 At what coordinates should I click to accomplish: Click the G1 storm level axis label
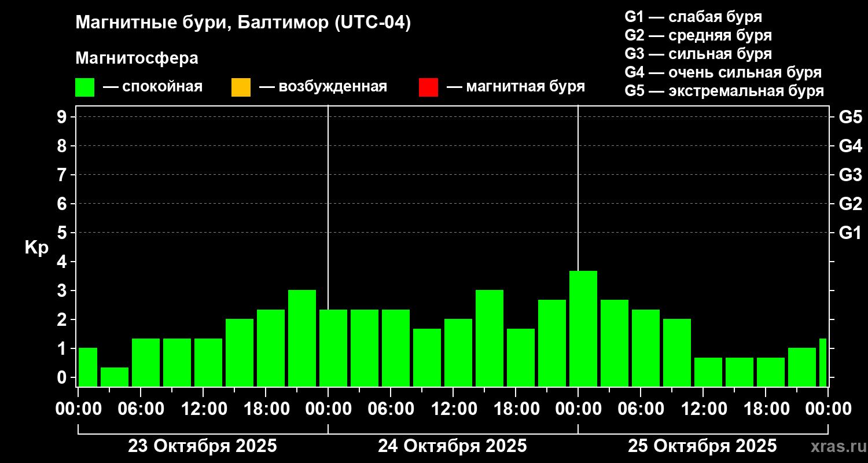point(850,233)
